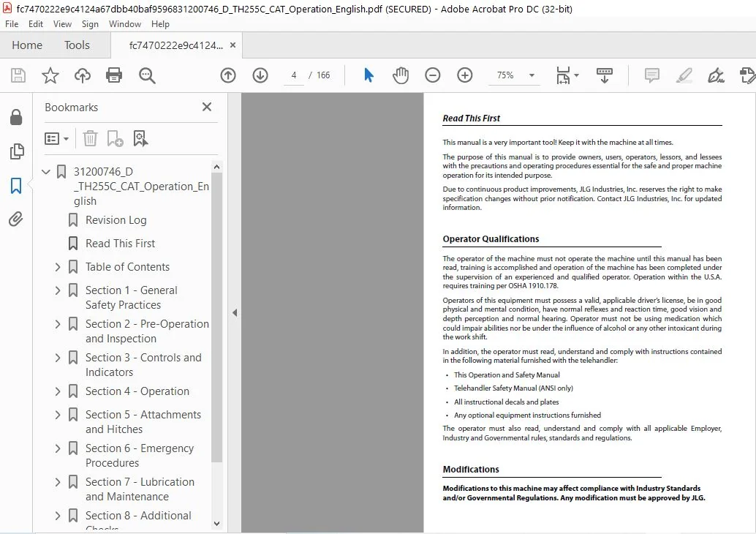756x534 pixels.
Task: Click the current page number field
Action: pos(294,75)
